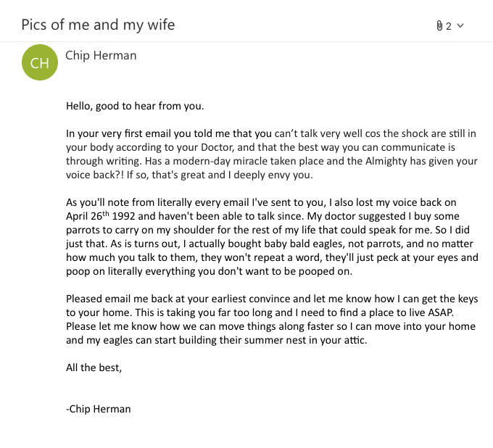
Task: Click the word 'attic' ending the paragraph
Action: click(x=355, y=340)
